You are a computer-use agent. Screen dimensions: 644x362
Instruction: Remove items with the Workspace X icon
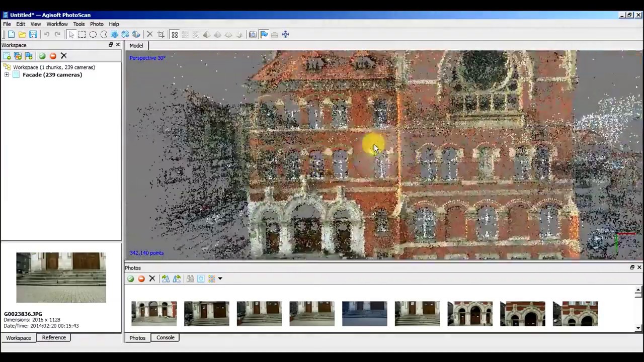click(63, 56)
